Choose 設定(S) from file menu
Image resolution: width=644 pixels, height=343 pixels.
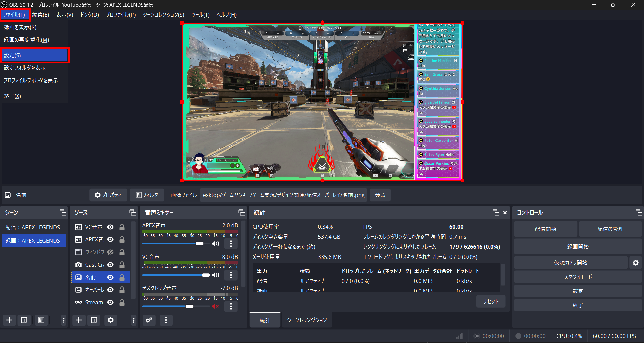click(x=35, y=55)
